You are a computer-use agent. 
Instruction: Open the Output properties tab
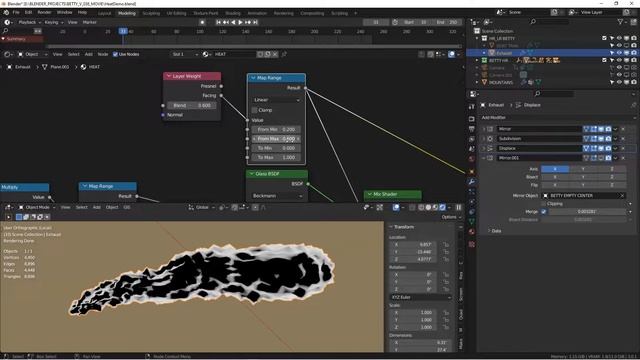click(x=471, y=129)
